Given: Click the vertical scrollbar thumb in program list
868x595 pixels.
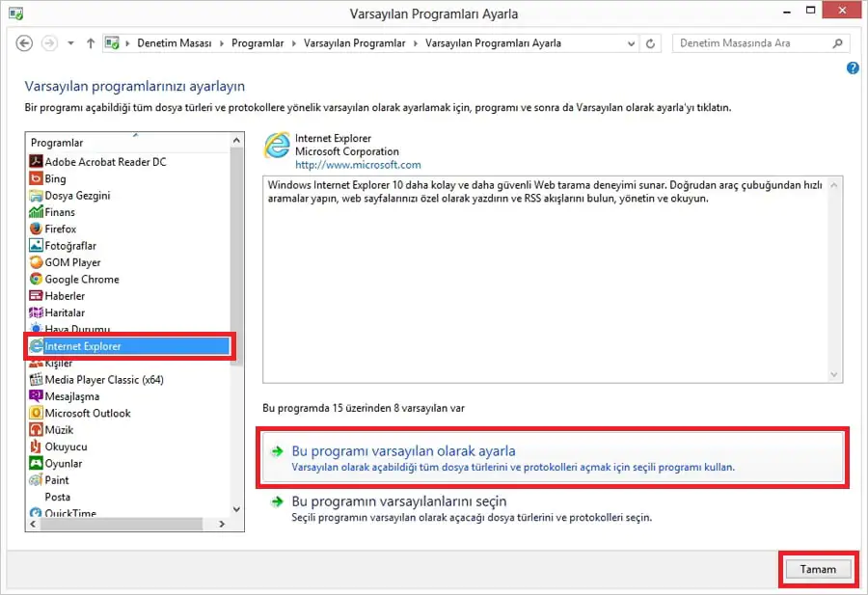Looking at the screenshot, I should (x=236, y=257).
